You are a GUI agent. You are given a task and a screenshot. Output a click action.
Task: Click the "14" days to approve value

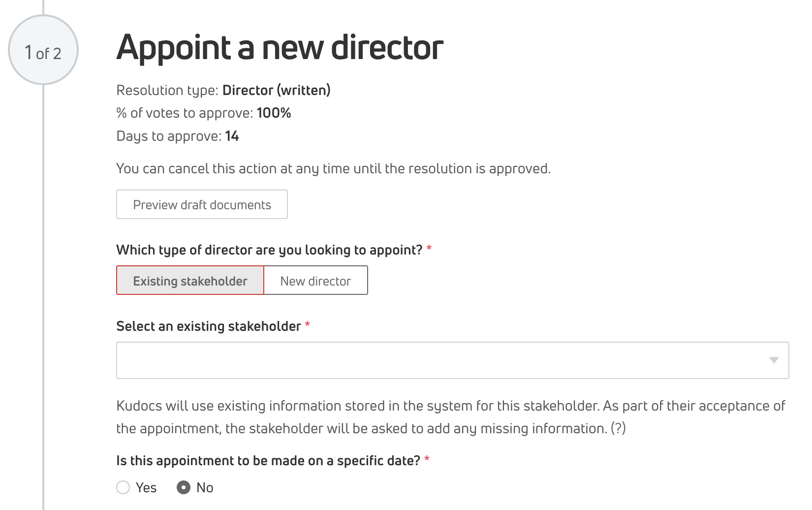point(232,136)
